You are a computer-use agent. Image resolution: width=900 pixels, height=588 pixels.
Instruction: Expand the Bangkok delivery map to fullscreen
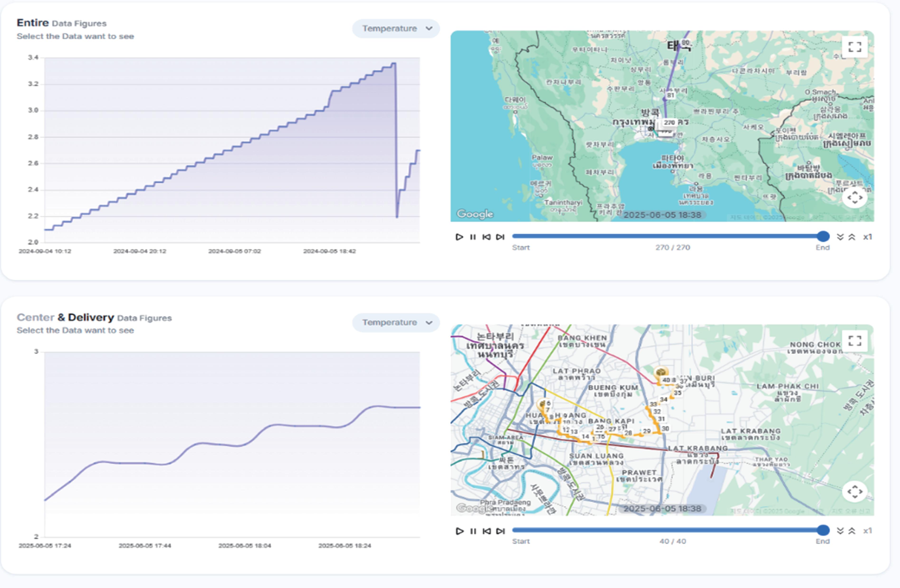tap(855, 341)
